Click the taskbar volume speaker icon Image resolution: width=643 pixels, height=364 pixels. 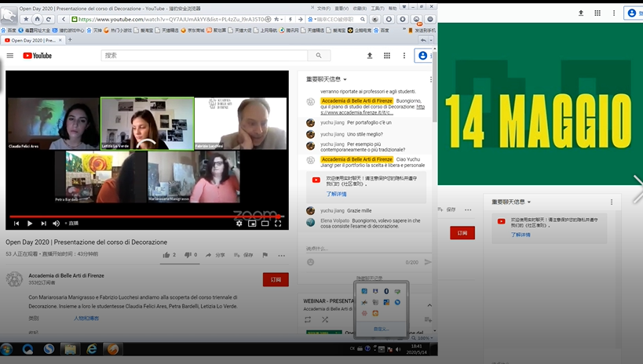coord(398,349)
